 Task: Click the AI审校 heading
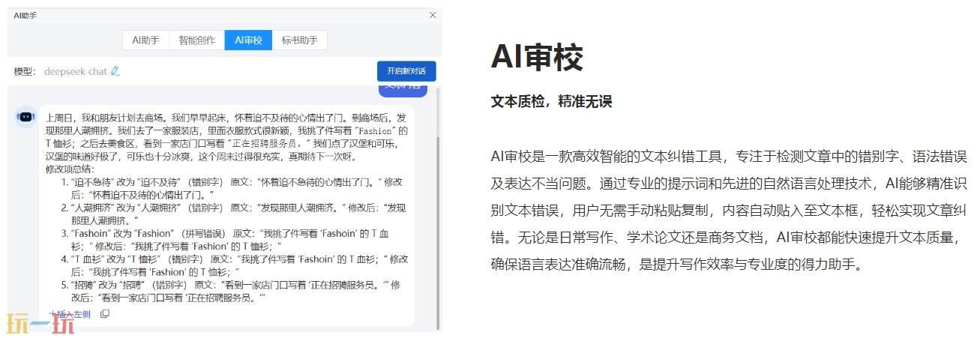[537, 57]
